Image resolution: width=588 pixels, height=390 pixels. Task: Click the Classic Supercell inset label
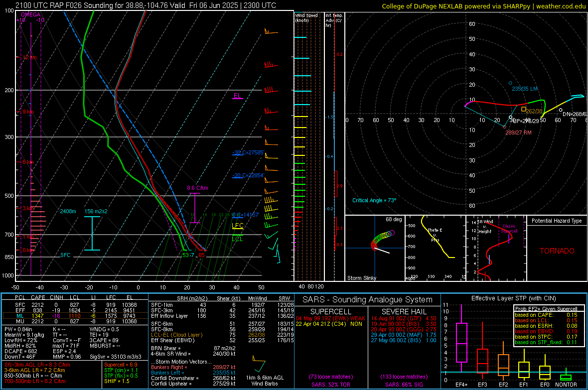click(509, 229)
